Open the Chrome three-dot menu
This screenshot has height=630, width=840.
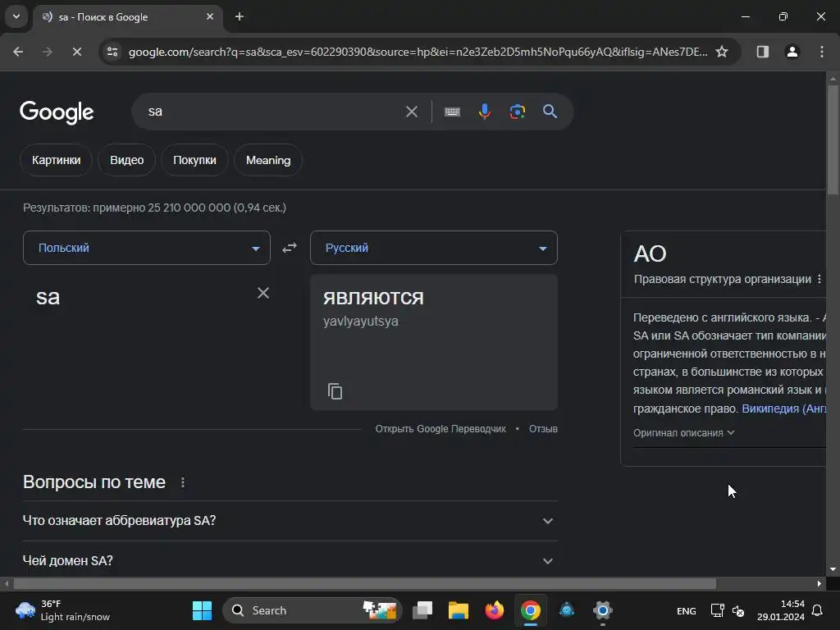[x=822, y=52]
